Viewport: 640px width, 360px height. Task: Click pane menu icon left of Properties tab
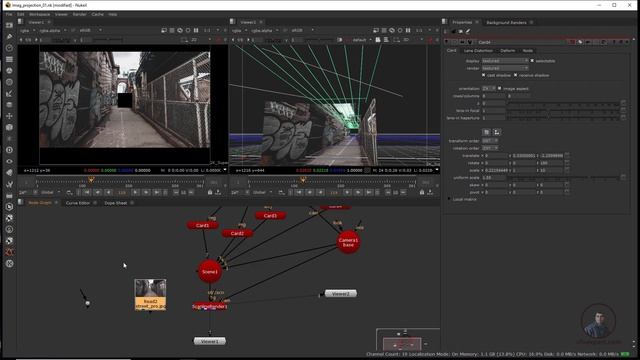pos(444,22)
